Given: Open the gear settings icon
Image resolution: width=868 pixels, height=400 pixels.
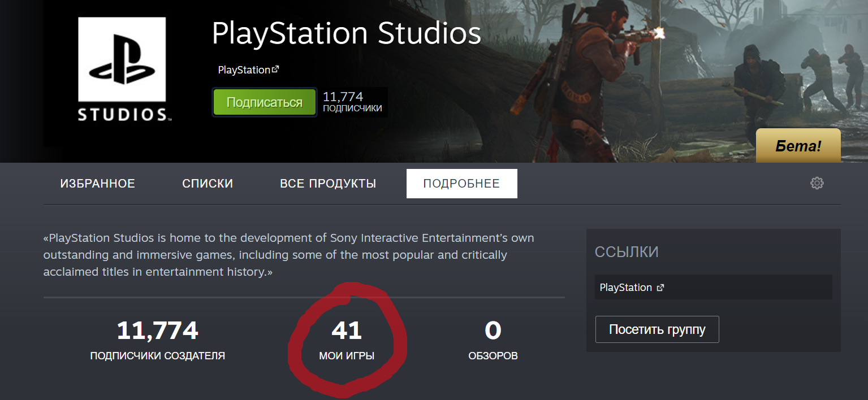Looking at the screenshot, I should [x=817, y=183].
